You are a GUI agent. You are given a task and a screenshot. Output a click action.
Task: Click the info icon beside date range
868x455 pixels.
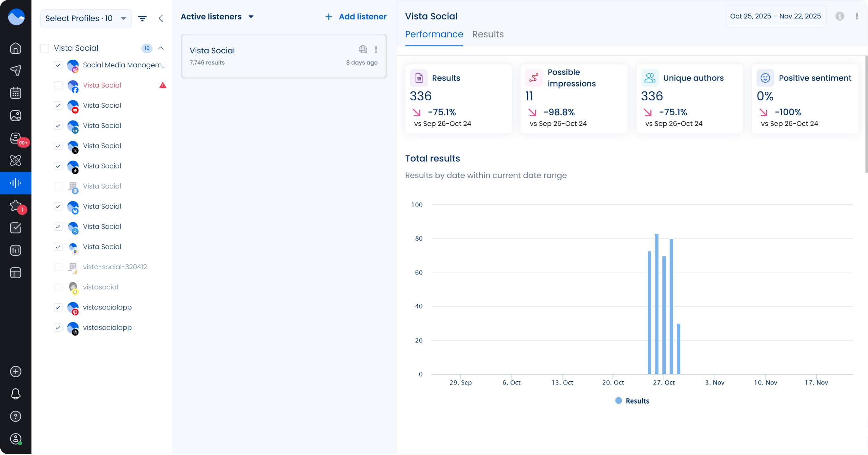[840, 16]
